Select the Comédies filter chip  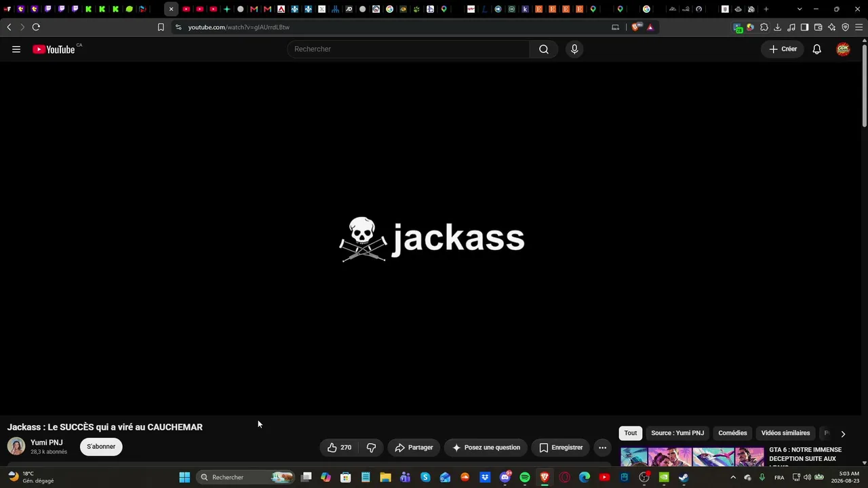pyautogui.click(x=732, y=433)
